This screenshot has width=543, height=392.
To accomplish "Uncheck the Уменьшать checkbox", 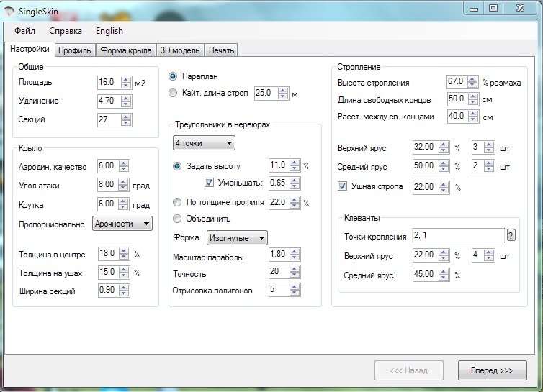I will (210, 183).
